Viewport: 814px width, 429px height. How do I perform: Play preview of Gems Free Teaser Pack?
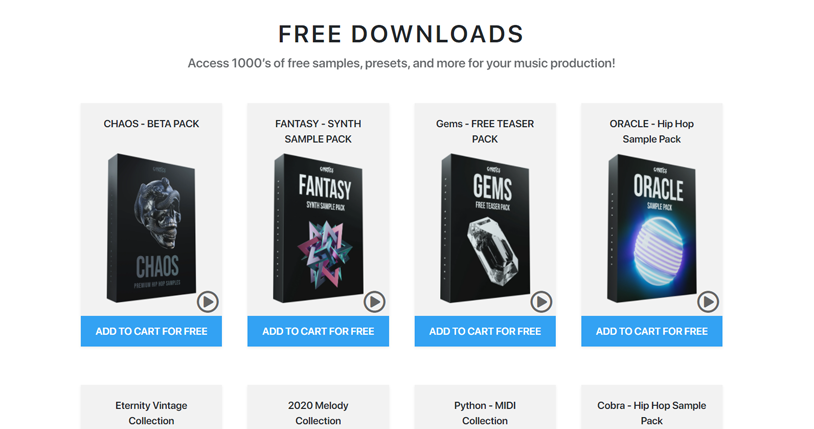[541, 302]
